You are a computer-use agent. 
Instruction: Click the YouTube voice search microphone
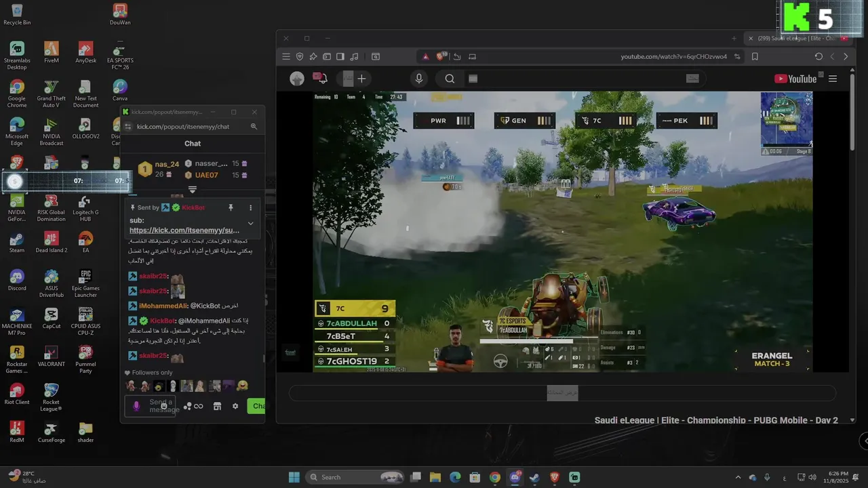pyautogui.click(x=419, y=79)
